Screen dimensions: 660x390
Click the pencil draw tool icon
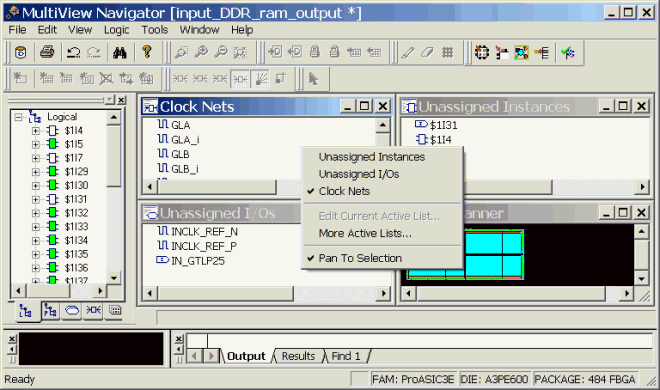click(x=407, y=52)
